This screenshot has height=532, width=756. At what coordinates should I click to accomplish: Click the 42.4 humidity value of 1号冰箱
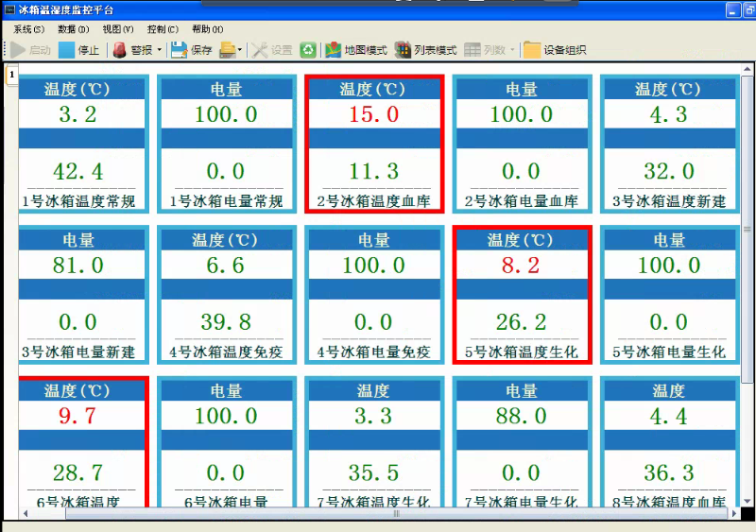point(78,171)
